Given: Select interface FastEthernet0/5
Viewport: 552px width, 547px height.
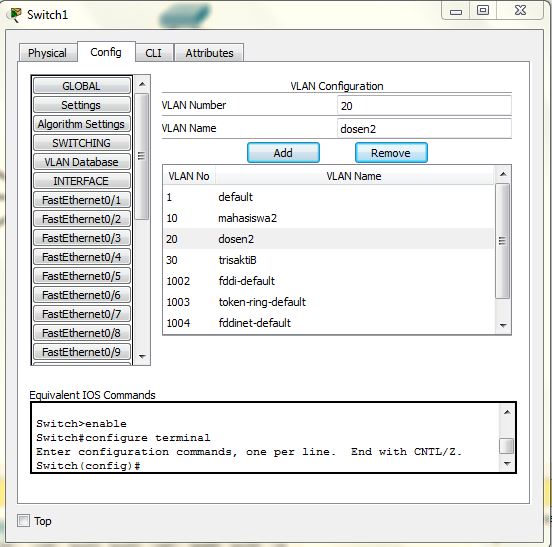Looking at the screenshot, I should tap(82, 276).
